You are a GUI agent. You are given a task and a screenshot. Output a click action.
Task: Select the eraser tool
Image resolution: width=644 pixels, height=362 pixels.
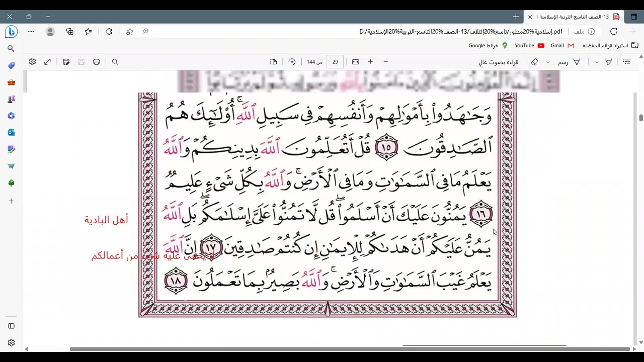click(x=534, y=62)
